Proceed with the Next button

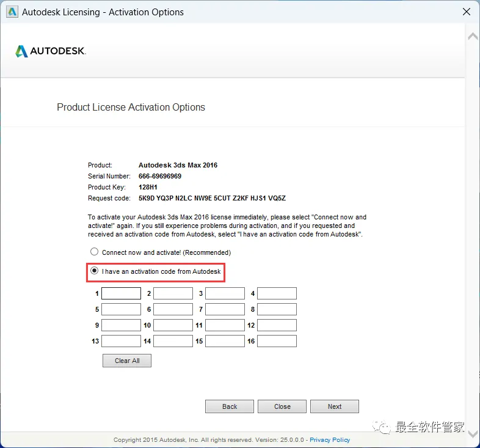[335, 406]
